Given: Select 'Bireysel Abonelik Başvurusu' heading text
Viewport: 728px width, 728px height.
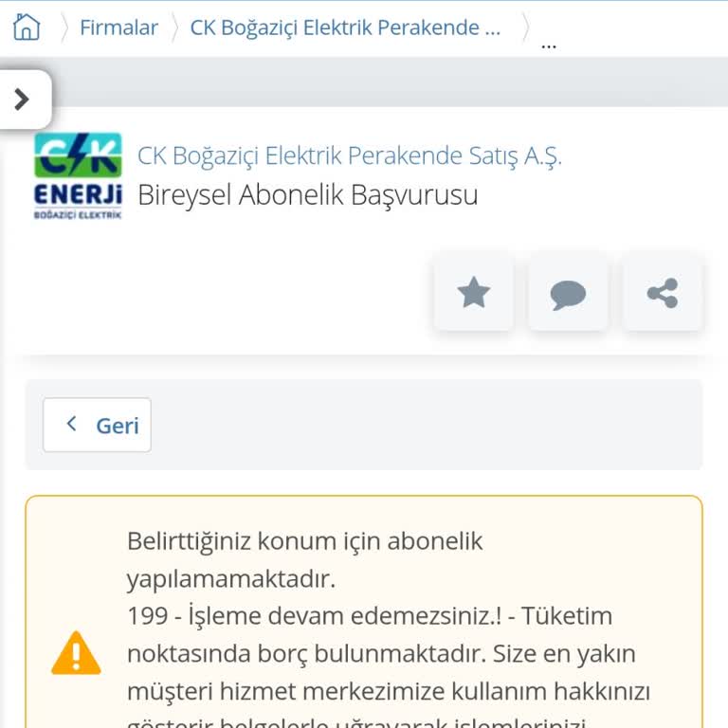Looking at the screenshot, I should (x=308, y=195).
